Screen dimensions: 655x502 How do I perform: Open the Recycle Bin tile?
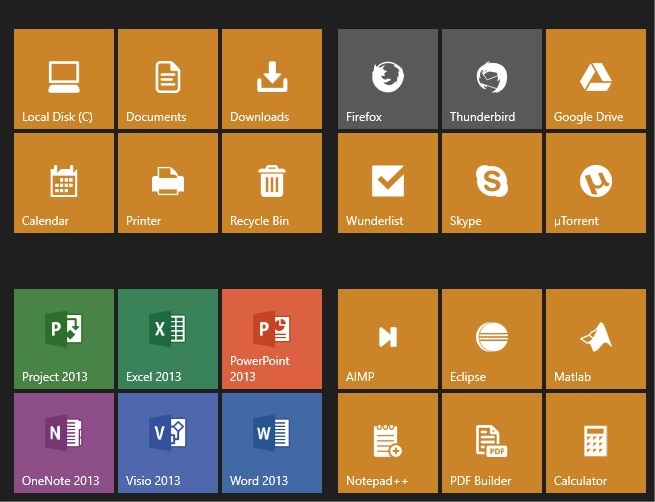272,183
